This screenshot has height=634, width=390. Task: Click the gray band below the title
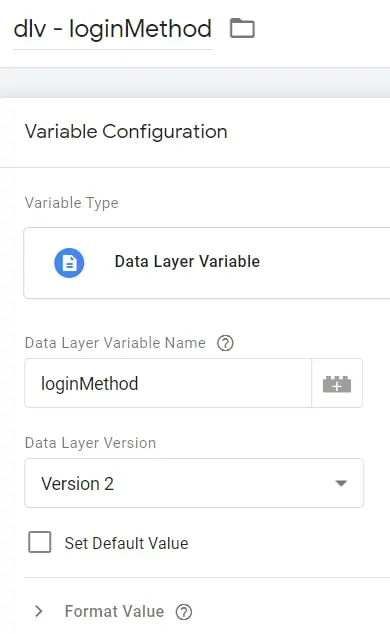[x=195, y=82]
